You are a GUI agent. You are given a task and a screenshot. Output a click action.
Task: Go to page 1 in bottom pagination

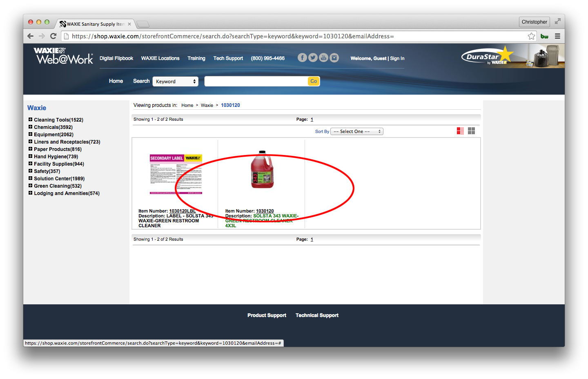pyautogui.click(x=312, y=239)
